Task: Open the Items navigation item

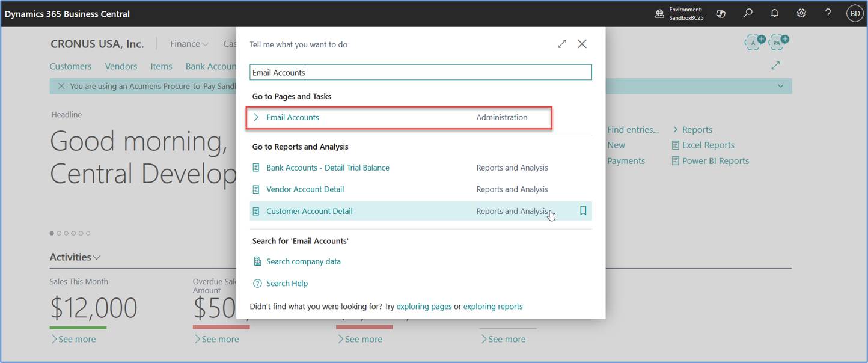Action: click(x=161, y=66)
